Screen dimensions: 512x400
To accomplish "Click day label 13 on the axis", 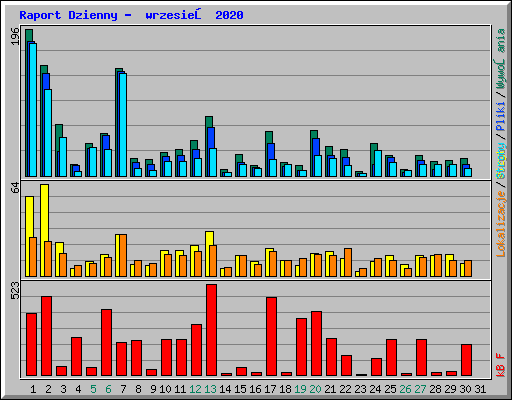I will (210, 389).
